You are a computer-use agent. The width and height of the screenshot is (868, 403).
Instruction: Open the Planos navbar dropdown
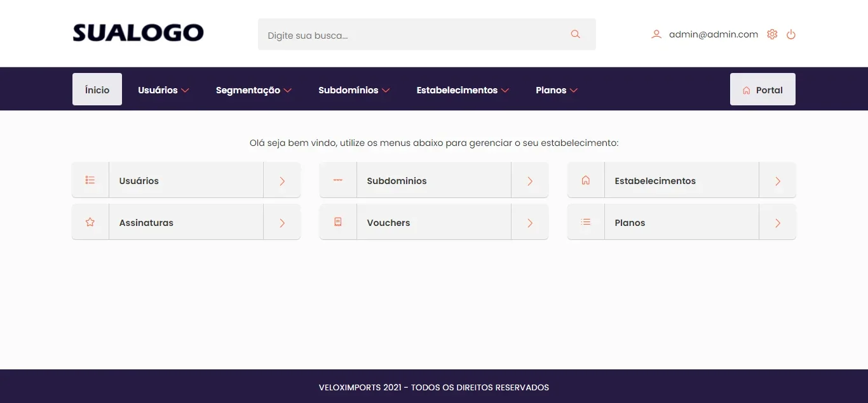tap(557, 90)
